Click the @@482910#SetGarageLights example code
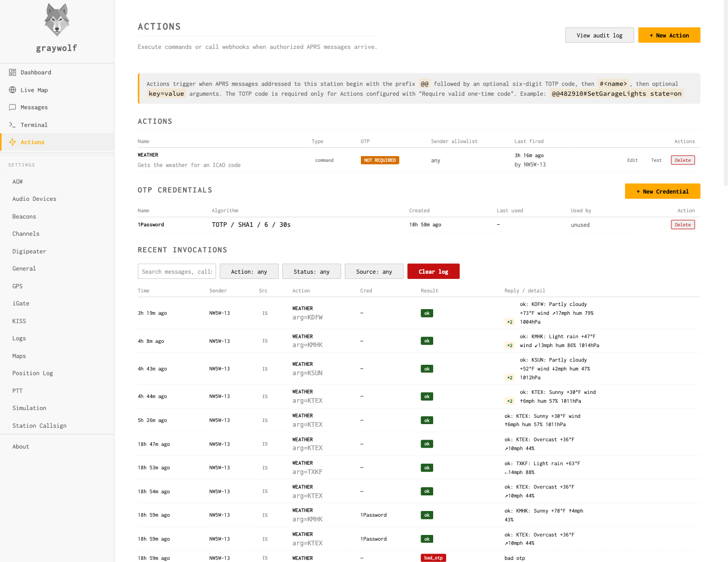The height and width of the screenshot is (562, 728). point(617,94)
